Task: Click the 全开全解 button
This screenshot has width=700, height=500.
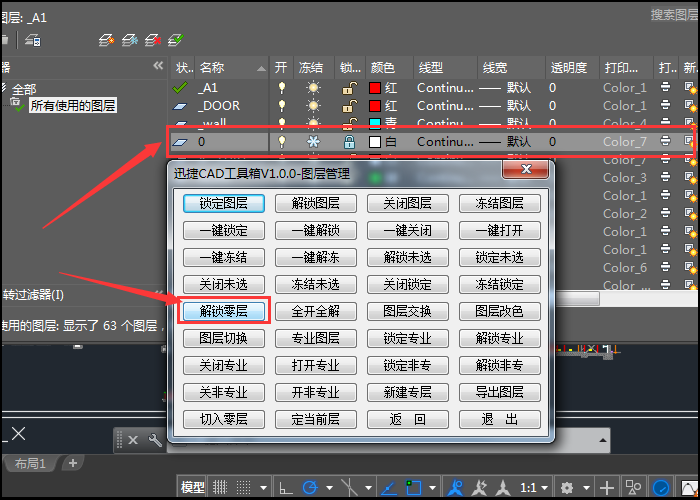Action: point(316,311)
